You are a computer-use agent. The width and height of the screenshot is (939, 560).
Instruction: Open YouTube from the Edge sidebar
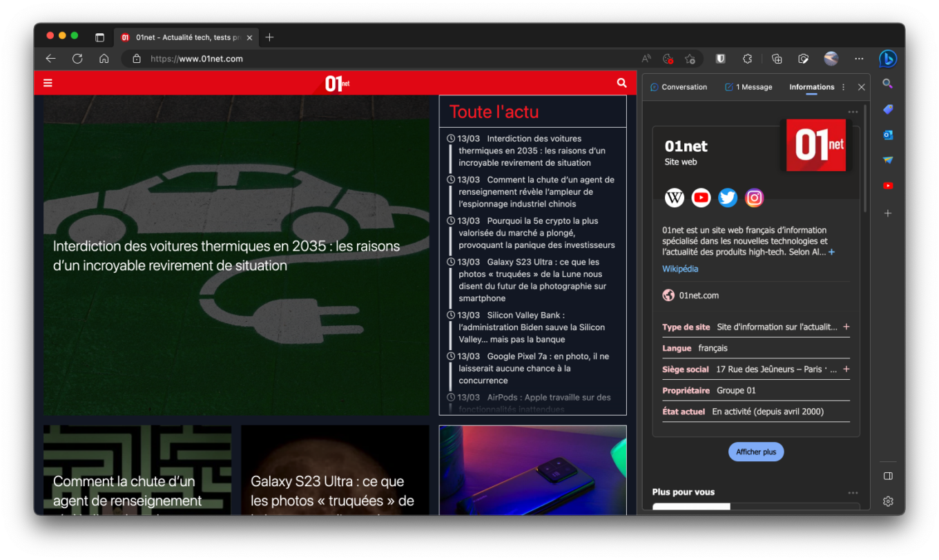point(888,185)
